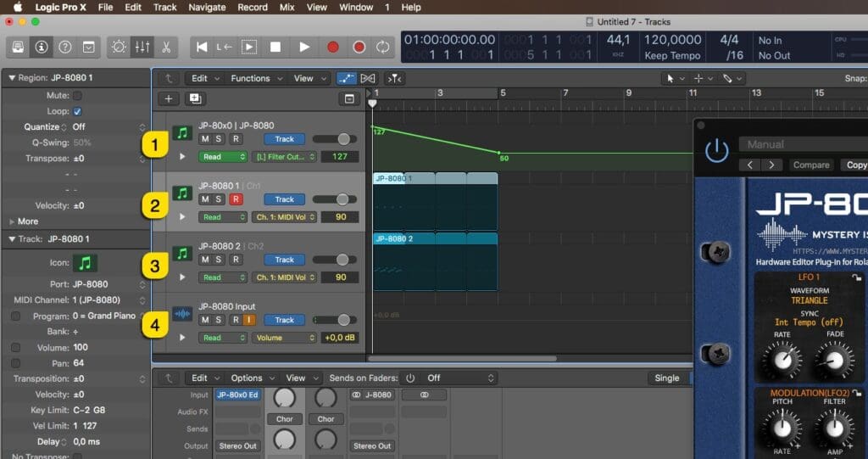Go to next plugin preset arrow
The height and width of the screenshot is (459, 868).
coord(771,165)
